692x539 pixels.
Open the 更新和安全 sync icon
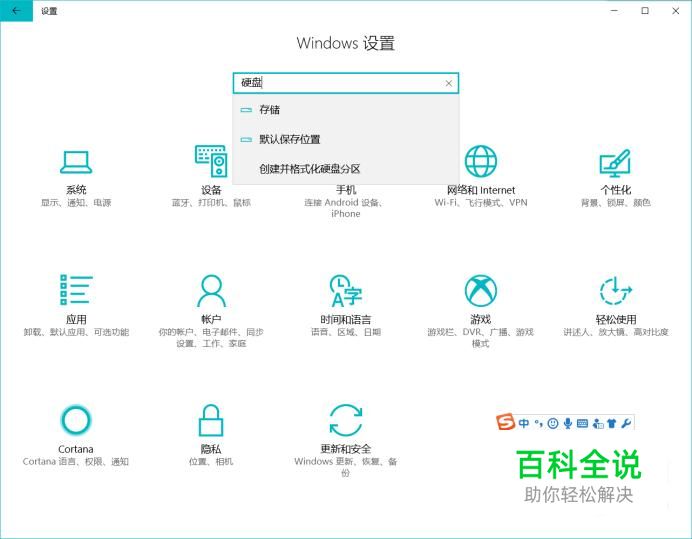click(x=346, y=420)
